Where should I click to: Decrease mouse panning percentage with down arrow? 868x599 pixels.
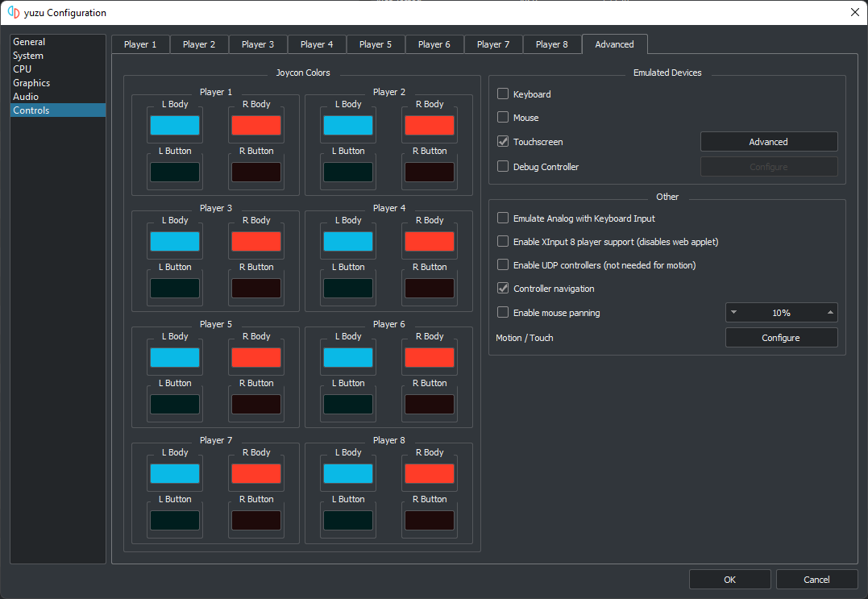click(x=734, y=313)
